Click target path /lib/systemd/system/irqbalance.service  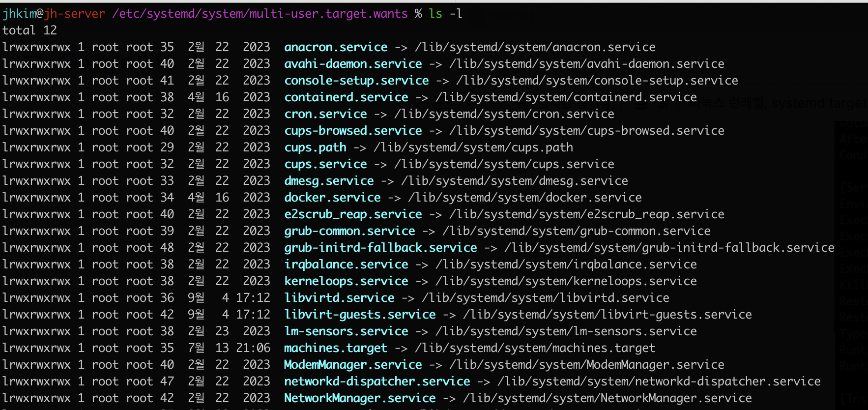(566, 264)
